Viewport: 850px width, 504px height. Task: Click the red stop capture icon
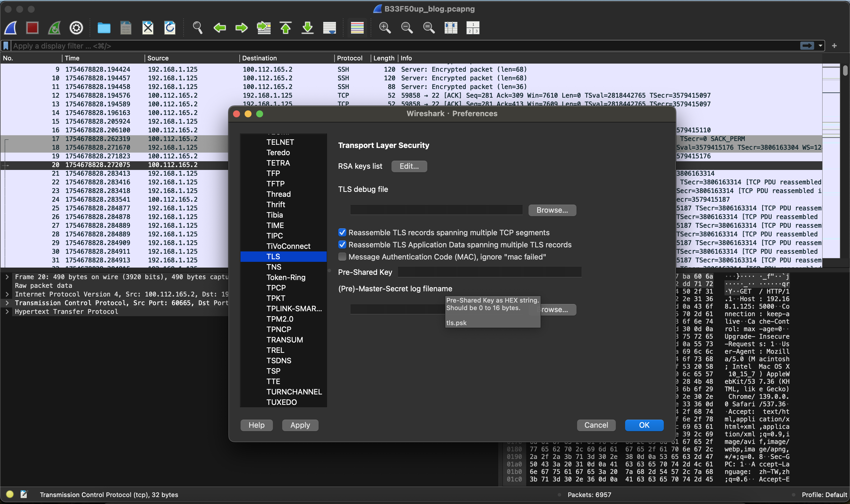click(32, 27)
